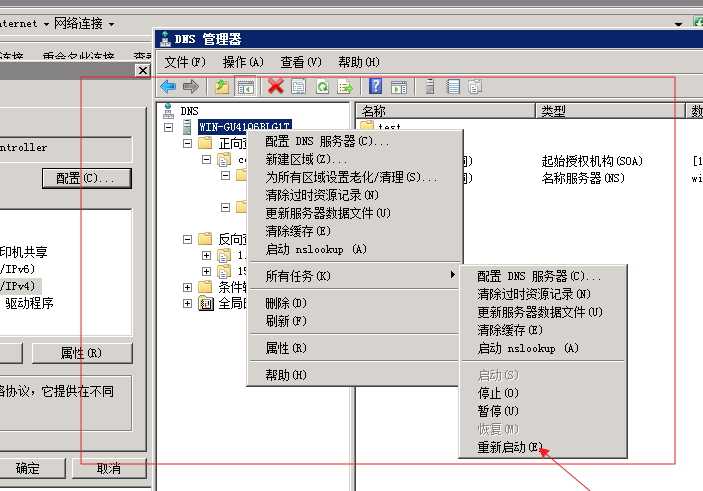703x491 pixels.
Task: Select the WIN-GU41O6BLG1T server label
Action: [x=245, y=127]
